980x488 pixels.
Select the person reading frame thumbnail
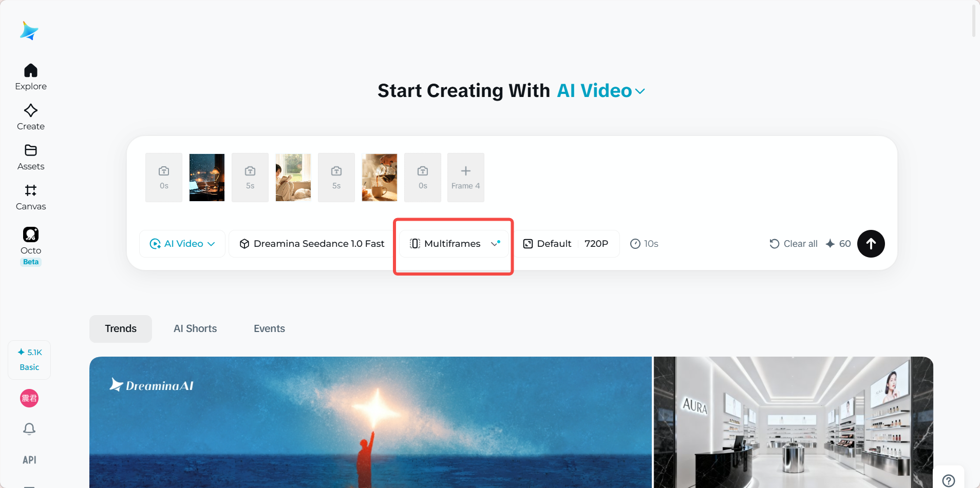point(293,178)
